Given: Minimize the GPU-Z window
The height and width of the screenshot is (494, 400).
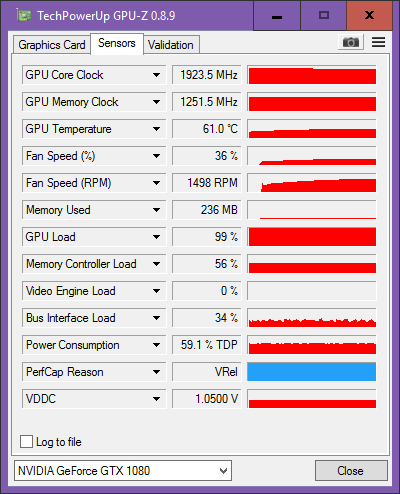Looking at the screenshot, I should 277,15.
